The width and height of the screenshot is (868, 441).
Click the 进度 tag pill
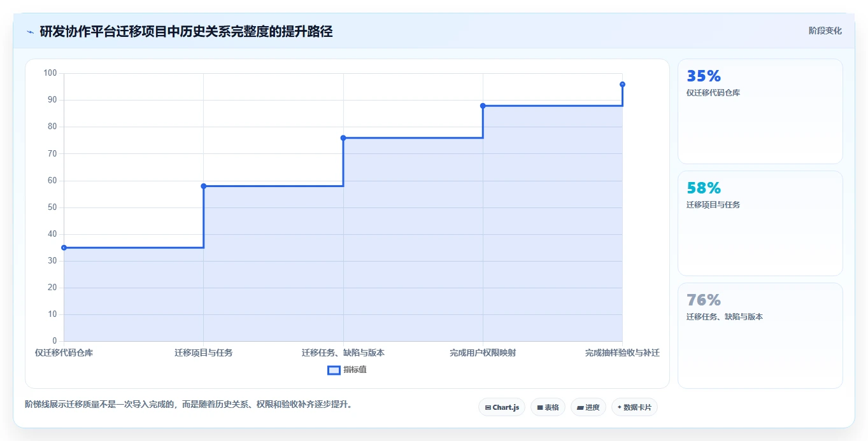588,407
